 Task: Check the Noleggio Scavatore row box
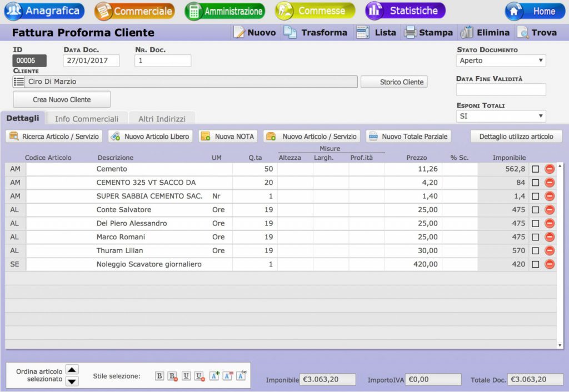click(x=535, y=264)
